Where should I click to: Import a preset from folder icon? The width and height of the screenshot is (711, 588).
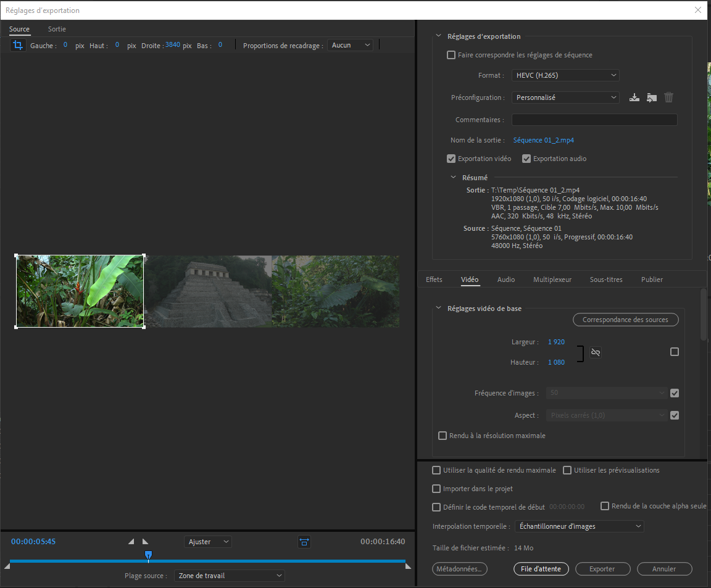[652, 97]
